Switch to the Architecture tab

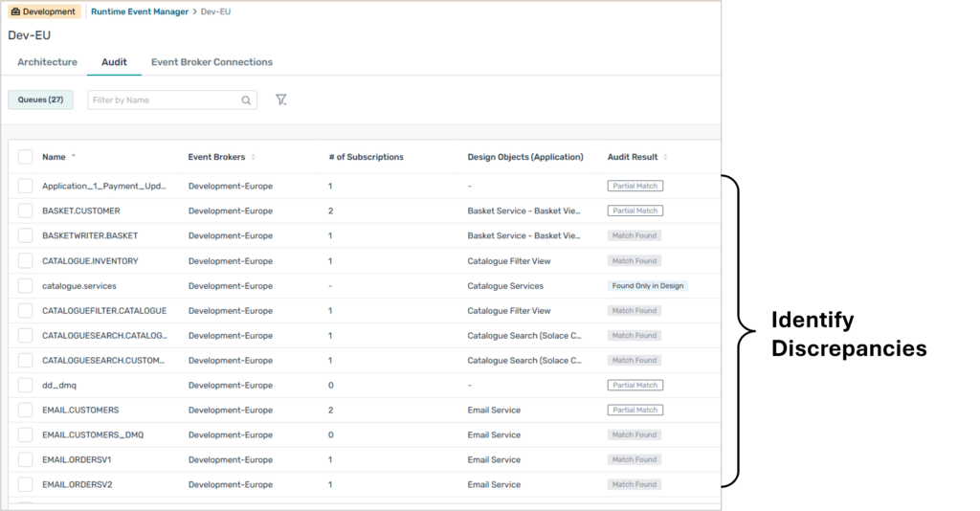tap(47, 62)
